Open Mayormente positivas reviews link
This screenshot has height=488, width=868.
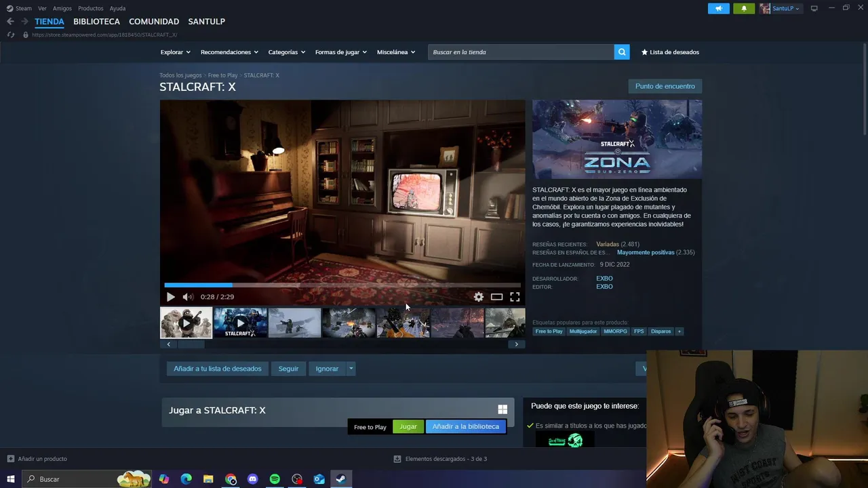(646, 252)
